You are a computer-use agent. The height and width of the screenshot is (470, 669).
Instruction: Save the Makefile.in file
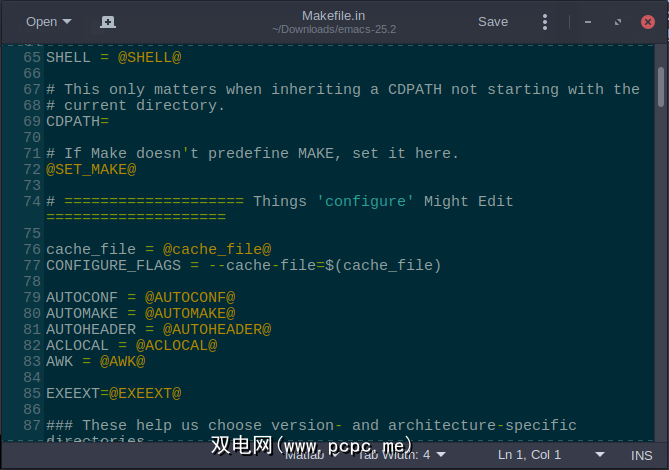(492, 22)
